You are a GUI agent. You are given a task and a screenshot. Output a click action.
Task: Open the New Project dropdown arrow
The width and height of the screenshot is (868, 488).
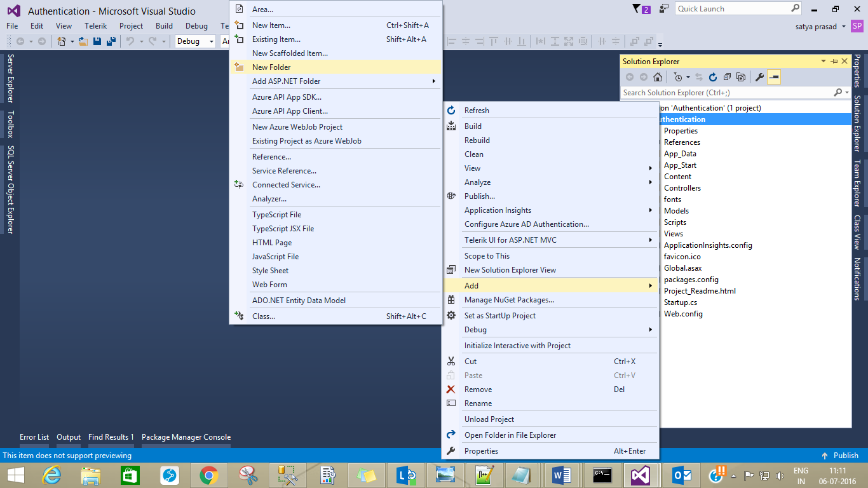pos(72,41)
